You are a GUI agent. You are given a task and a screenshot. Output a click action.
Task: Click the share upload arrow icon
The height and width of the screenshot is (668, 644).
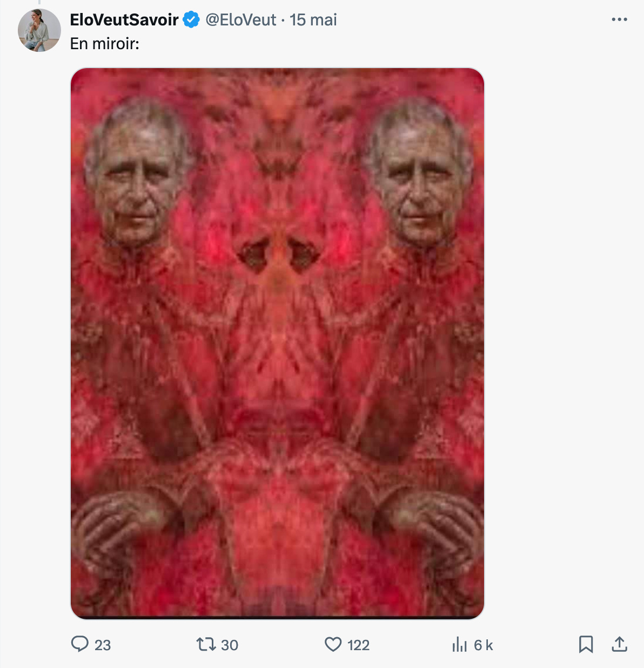(619, 644)
